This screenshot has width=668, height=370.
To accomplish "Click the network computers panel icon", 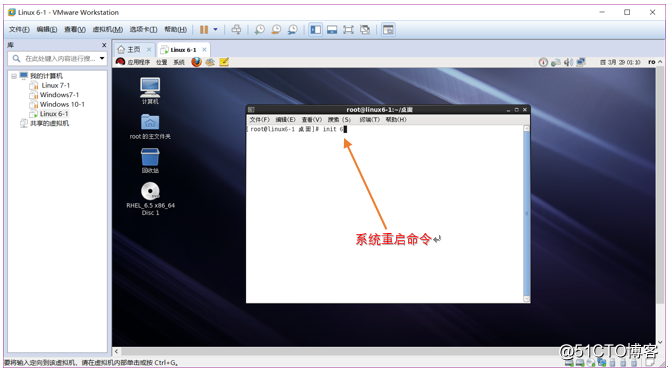I will point(581,63).
